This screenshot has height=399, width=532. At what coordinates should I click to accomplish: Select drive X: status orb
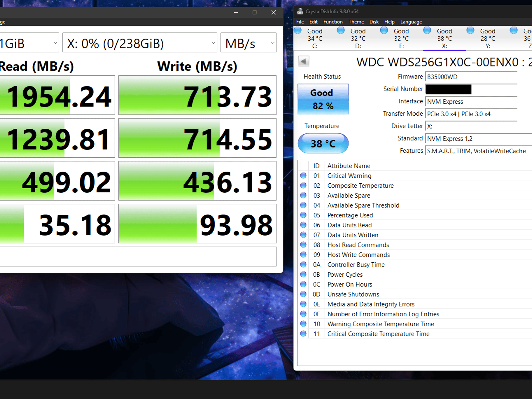click(427, 30)
